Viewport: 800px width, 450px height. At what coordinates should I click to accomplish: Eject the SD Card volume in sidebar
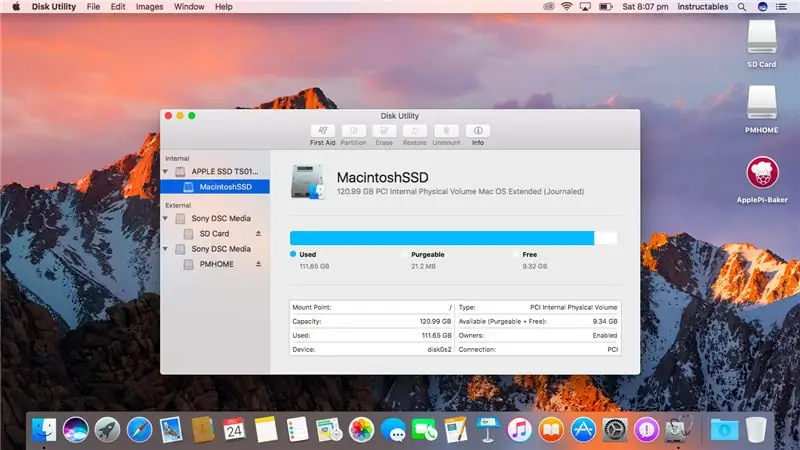(x=258, y=233)
